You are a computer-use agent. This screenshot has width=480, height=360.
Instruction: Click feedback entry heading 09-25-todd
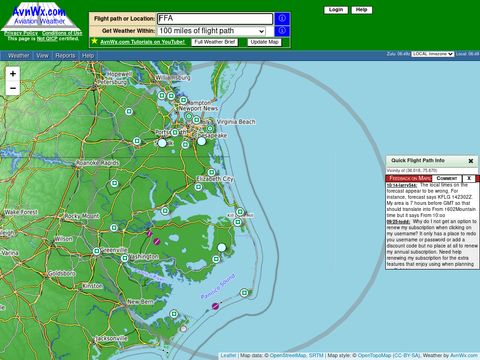click(398, 222)
